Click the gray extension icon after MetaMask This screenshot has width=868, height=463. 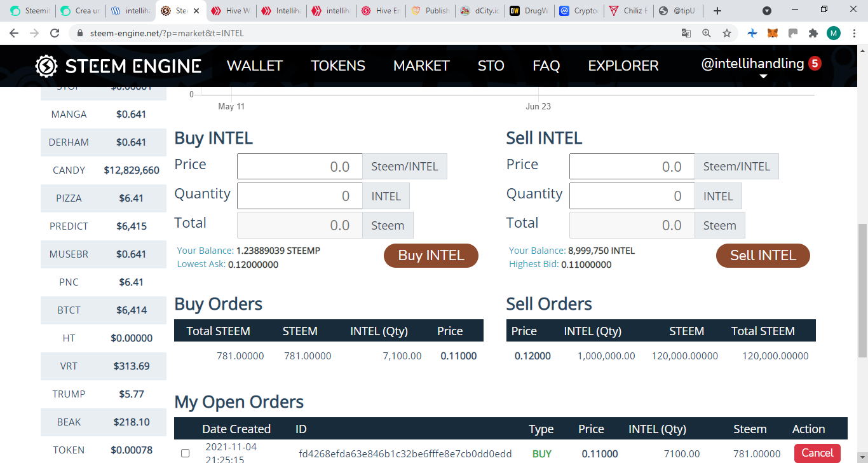[x=793, y=33]
